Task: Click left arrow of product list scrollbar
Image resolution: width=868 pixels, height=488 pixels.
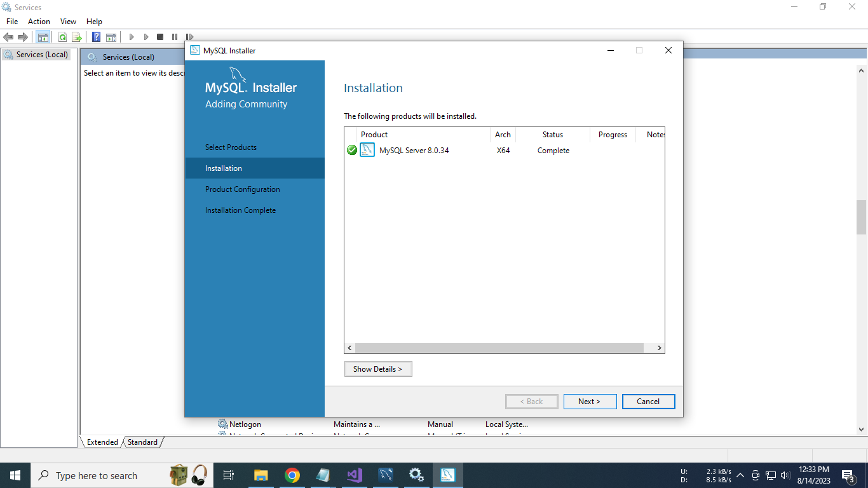Action: click(349, 348)
